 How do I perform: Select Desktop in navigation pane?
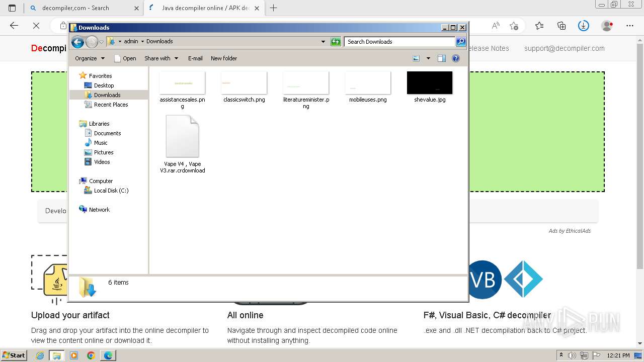(104, 85)
